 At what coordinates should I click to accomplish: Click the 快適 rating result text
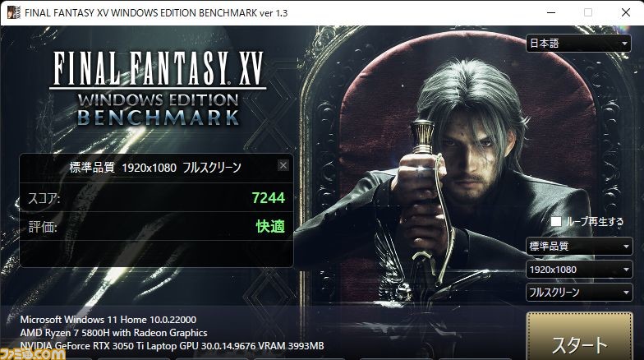click(270, 227)
